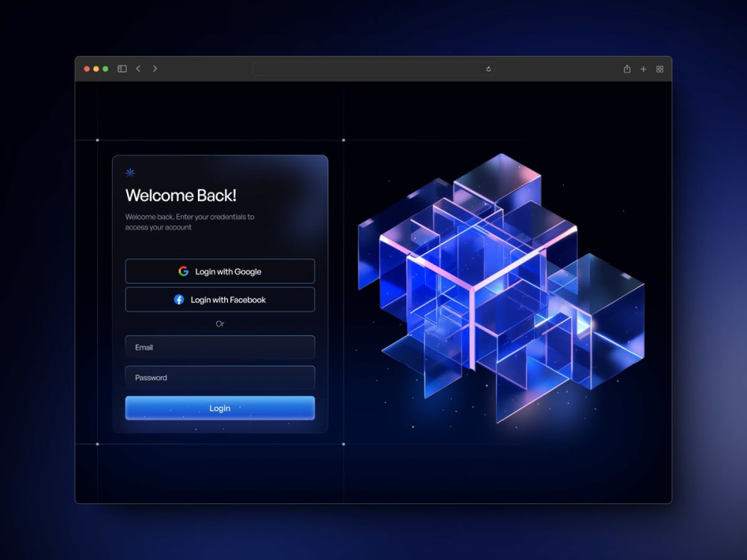Click the blue asterisk logo on the card

pyautogui.click(x=130, y=172)
